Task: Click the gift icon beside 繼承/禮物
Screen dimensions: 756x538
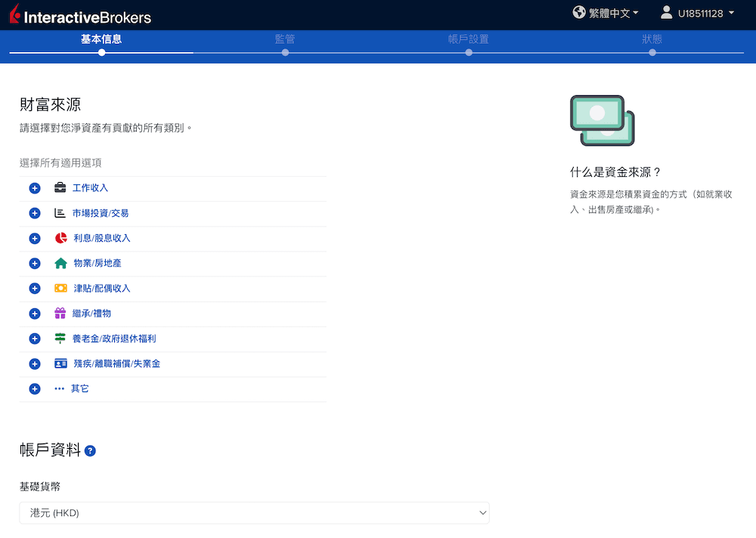Action: pos(59,313)
